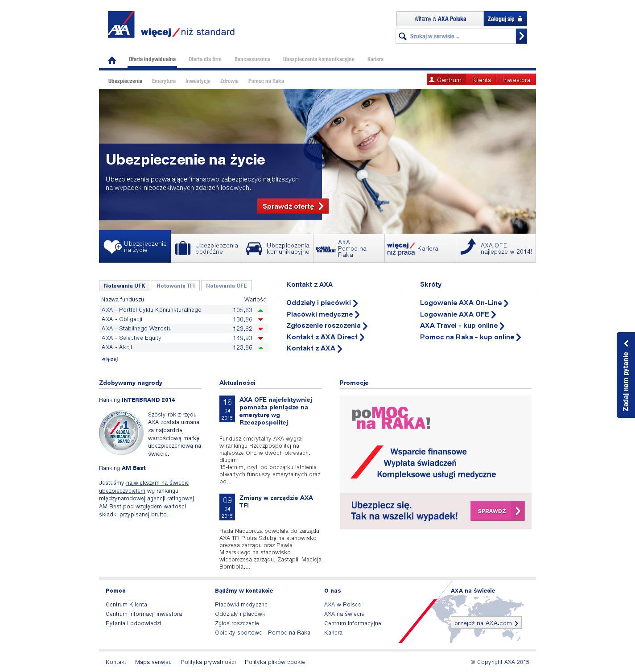Click the Sprawdź ofertę red button
This screenshot has width=635, height=672.
(293, 206)
